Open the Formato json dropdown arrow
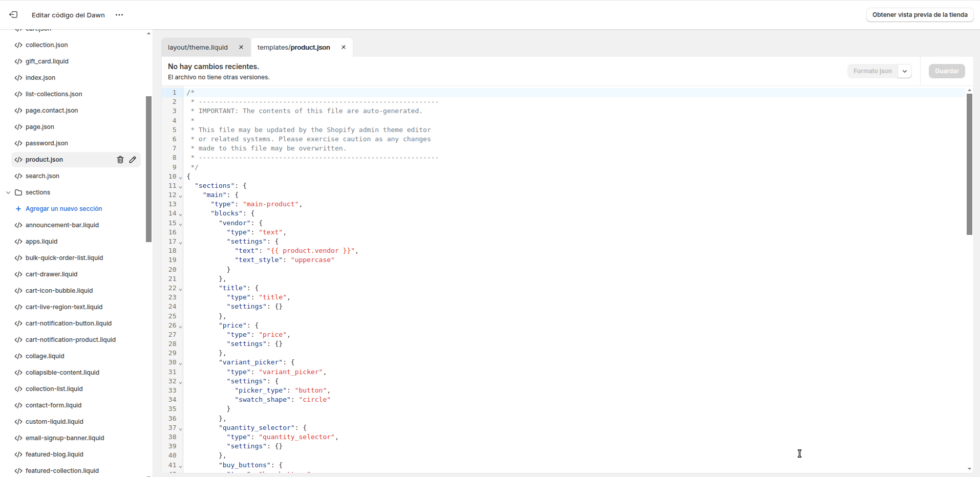This screenshot has height=477, width=980. pyautogui.click(x=905, y=71)
